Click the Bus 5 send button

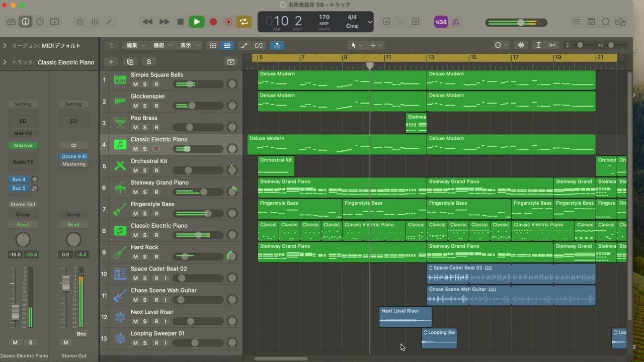(19, 189)
